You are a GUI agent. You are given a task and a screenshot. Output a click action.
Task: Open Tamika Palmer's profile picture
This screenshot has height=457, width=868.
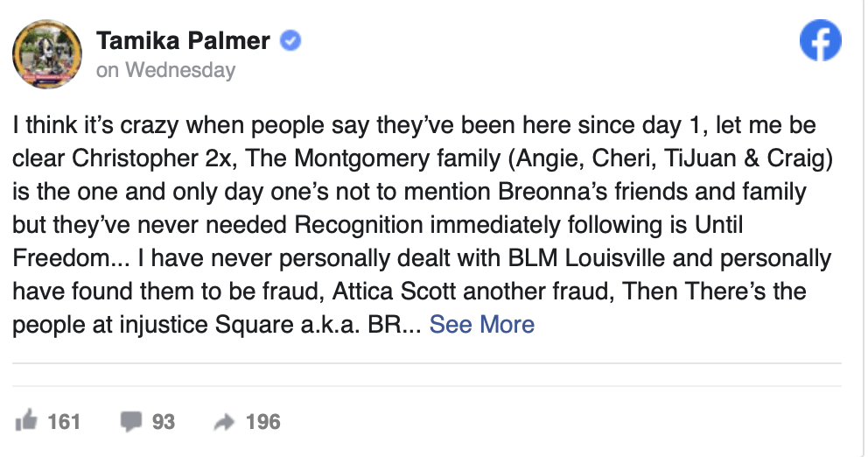point(47,53)
